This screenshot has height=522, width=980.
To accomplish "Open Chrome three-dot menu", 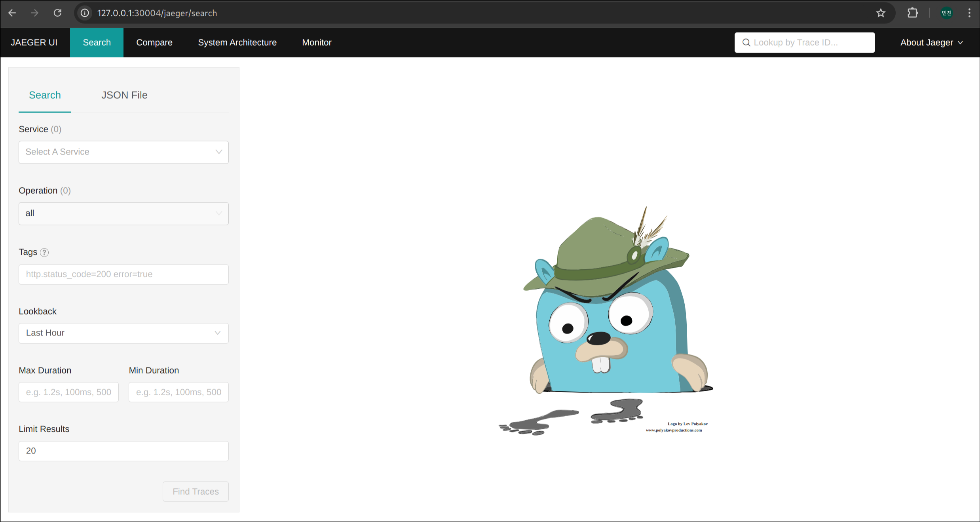I will click(969, 13).
